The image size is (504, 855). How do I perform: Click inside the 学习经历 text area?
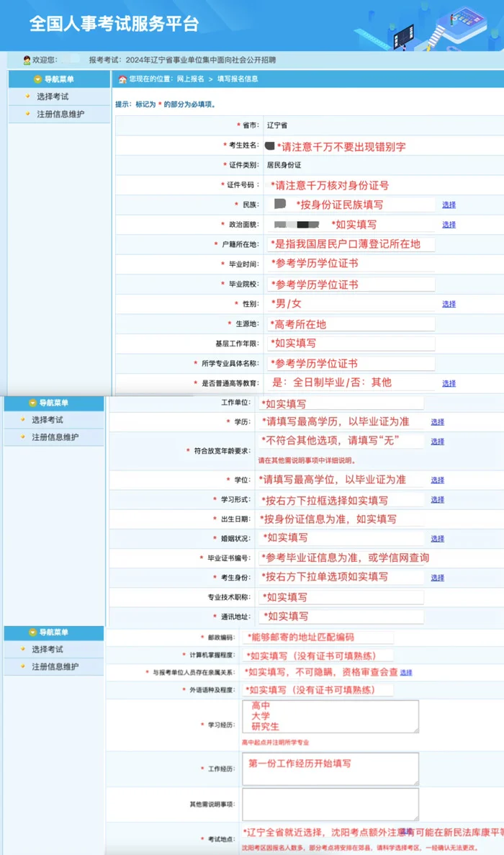pyautogui.click(x=330, y=717)
